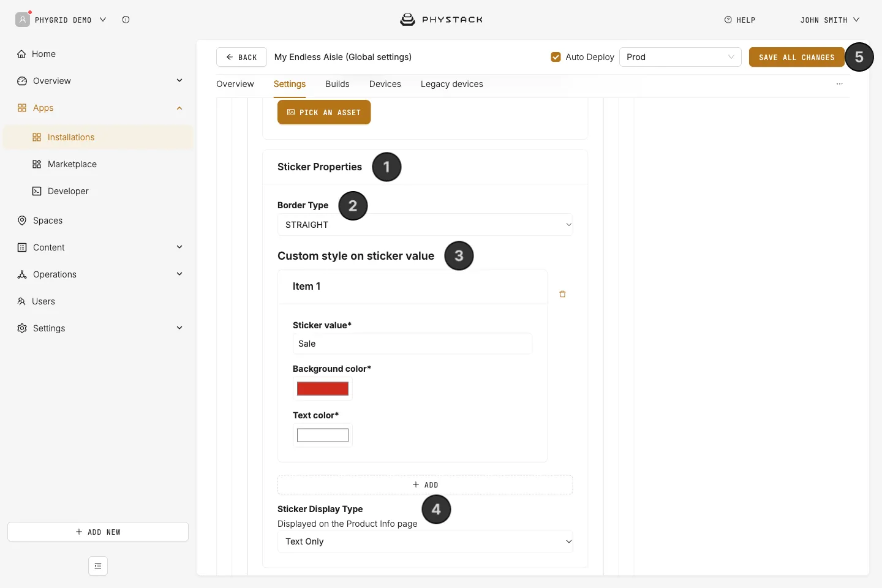This screenshot has height=588, width=882.
Task: Open the Phygrid Demo tenant dropdown
Action: click(x=70, y=20)
